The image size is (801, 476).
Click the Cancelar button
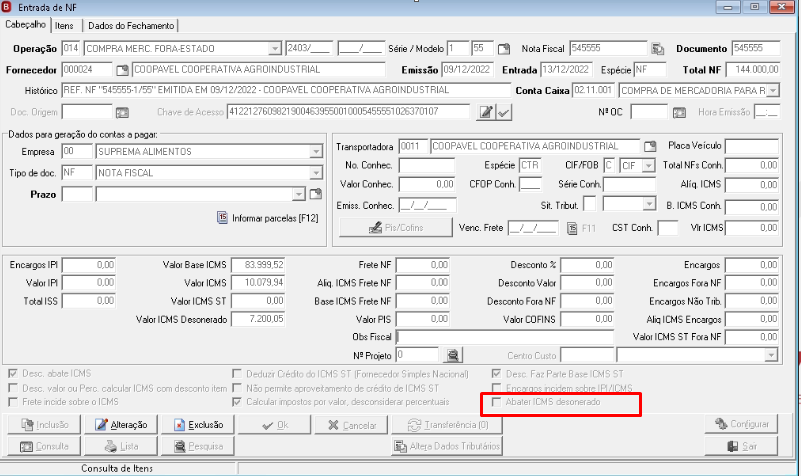351,424
